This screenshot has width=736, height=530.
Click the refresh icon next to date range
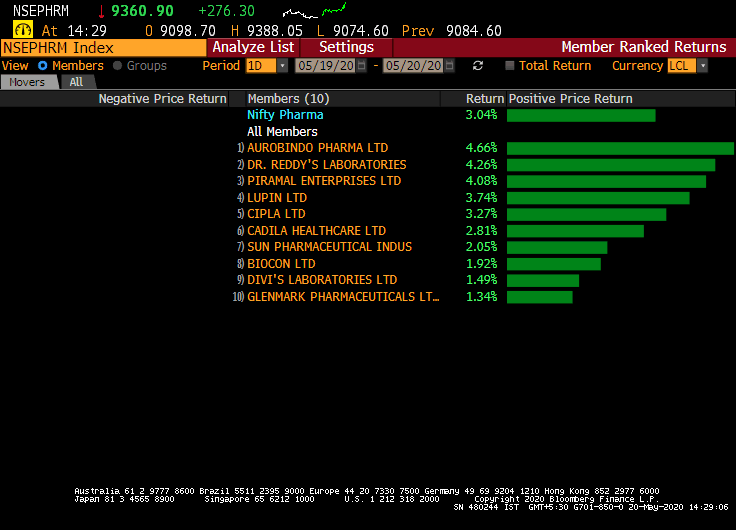point(478,66)
